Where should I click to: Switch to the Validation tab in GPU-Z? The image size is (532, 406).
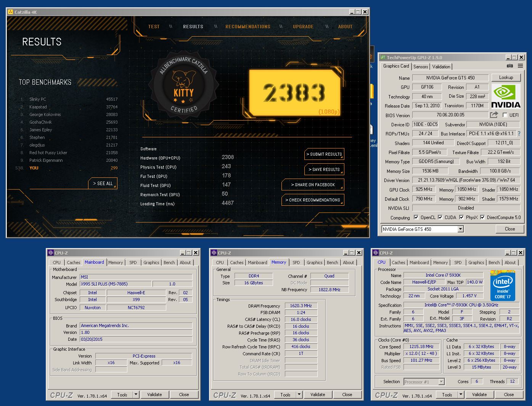click(441, 66)
